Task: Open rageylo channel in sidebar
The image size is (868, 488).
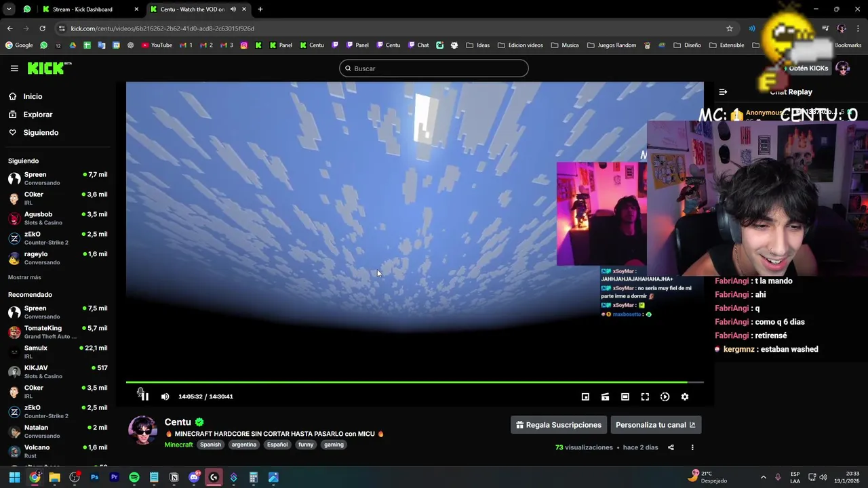Action: point(58,258)
